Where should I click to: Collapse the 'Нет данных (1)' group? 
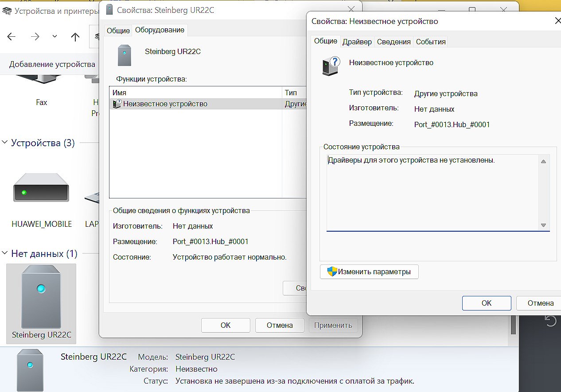click(x=5, y=253)
